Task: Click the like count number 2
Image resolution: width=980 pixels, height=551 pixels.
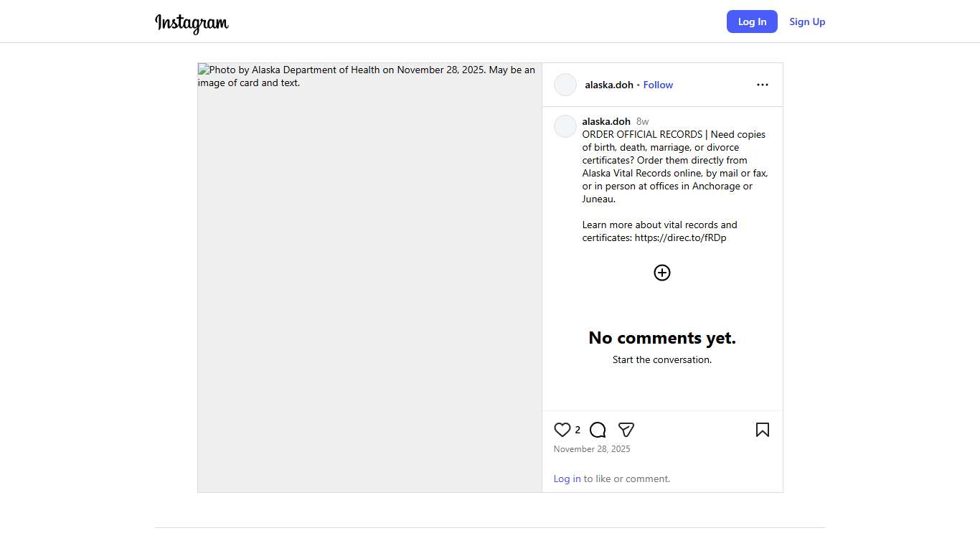Action: pos(578,430)
